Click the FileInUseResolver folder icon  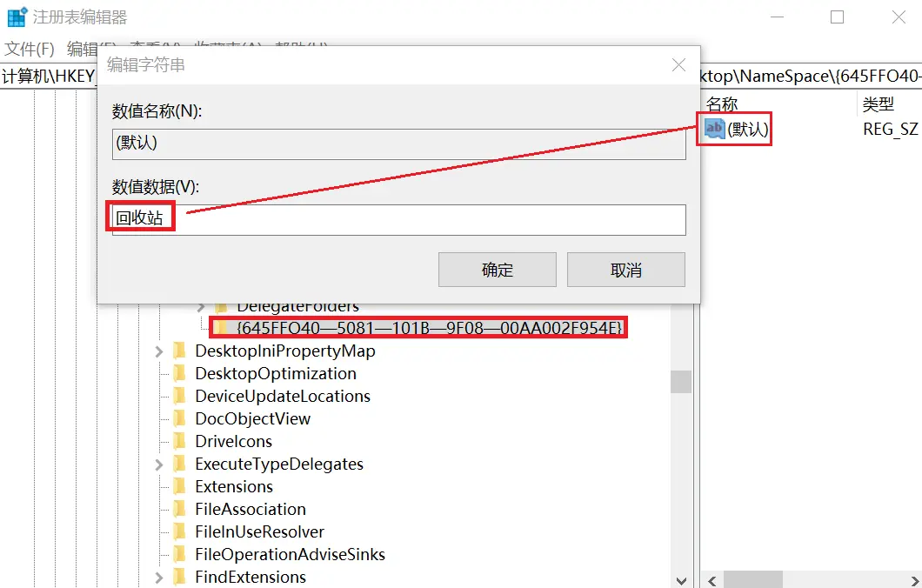coord(180,531)
